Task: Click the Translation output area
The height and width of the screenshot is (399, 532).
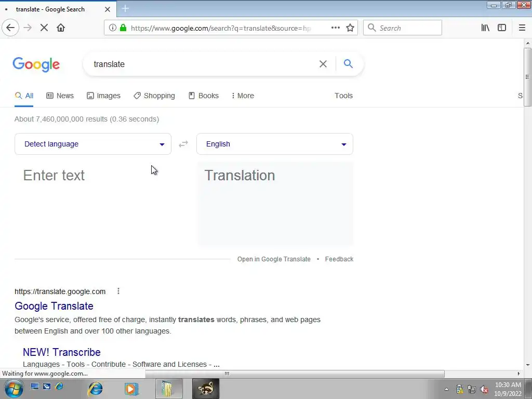Action: (x=275, y=204)
